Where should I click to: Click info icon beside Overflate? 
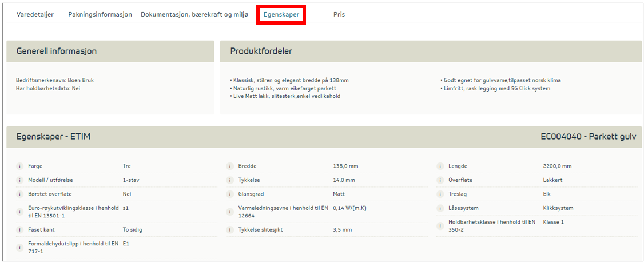click(440, 180)
